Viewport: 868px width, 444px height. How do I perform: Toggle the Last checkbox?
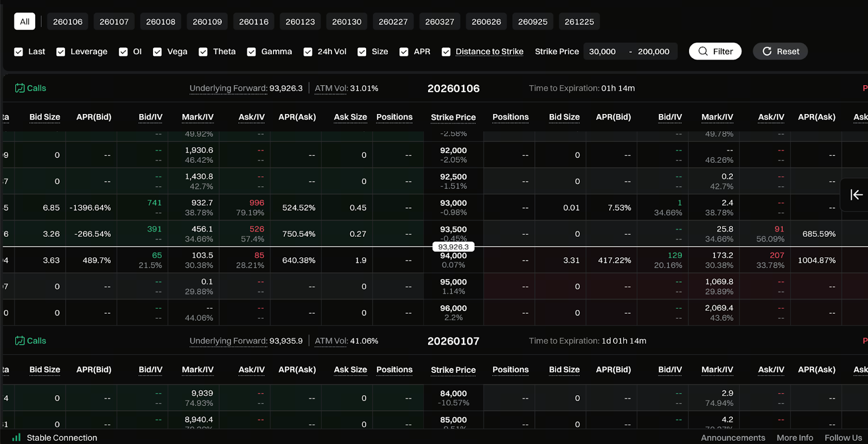point(18,52)
